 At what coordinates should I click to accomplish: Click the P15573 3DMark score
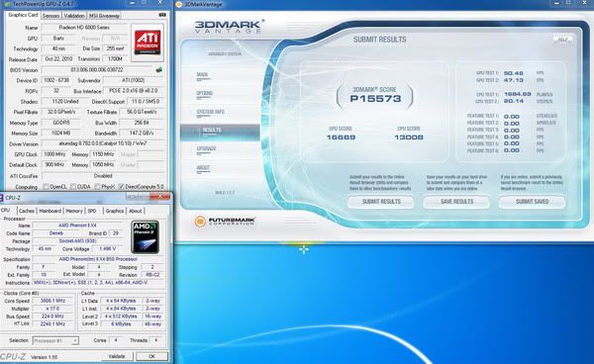pyautogui.click(x=375, y=99)
